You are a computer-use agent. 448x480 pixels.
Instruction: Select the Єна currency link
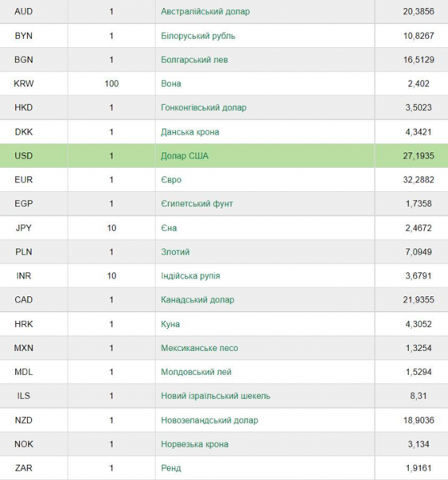coord(169,228)
